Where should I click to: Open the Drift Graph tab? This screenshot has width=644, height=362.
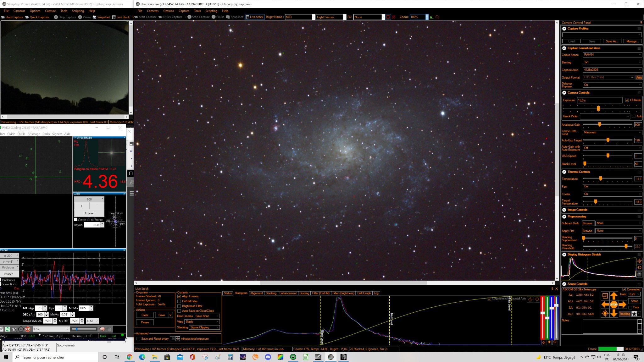364,293
